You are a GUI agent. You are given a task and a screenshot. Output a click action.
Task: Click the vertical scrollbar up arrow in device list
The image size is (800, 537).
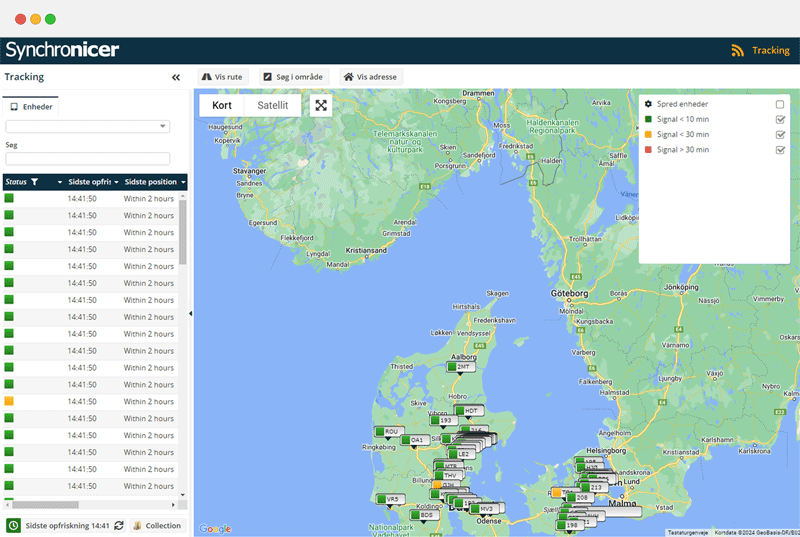183,196
